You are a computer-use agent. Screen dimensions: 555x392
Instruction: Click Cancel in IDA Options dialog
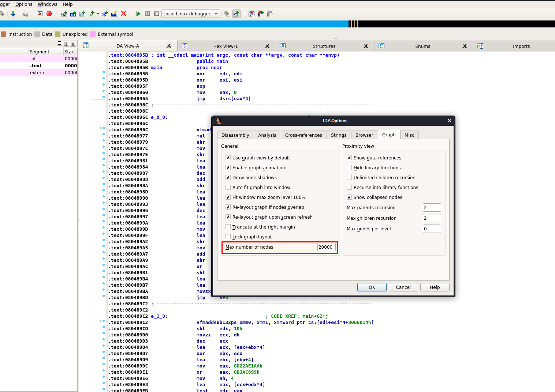pos(403,287)
